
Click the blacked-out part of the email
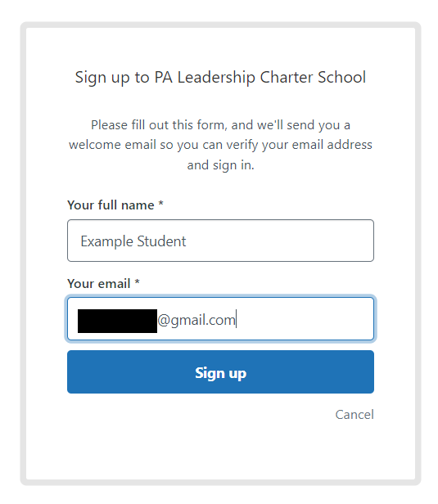click(x=117, y=321)
